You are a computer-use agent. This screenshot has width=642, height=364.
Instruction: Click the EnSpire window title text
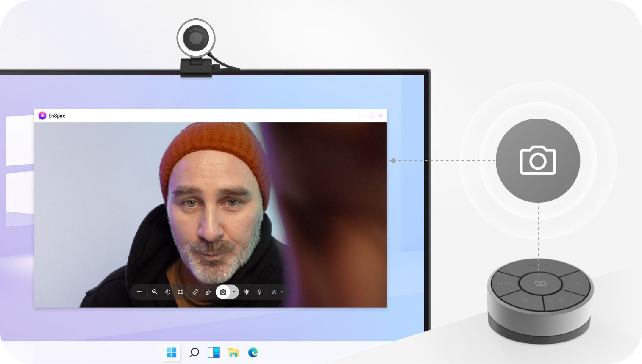[57, 116]
